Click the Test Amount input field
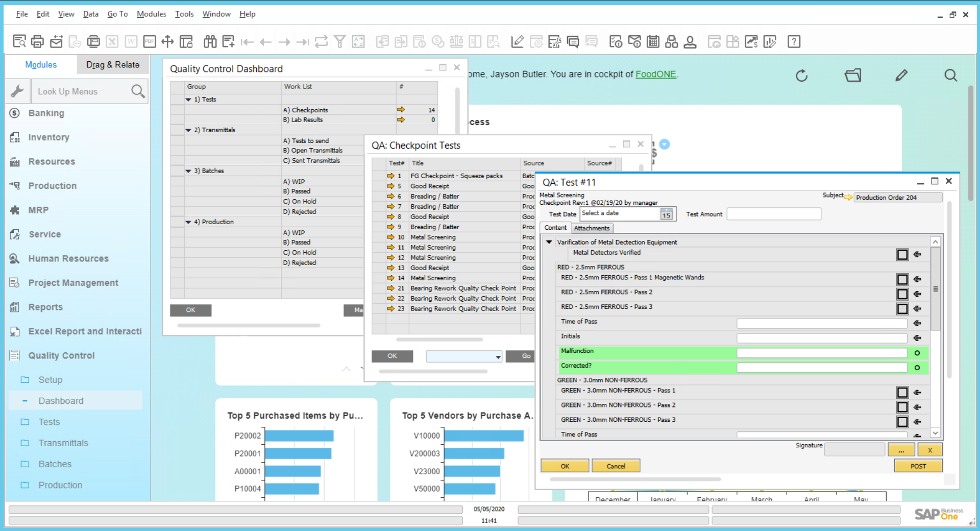This screenshot has height=531, width=980. point(774,214)
